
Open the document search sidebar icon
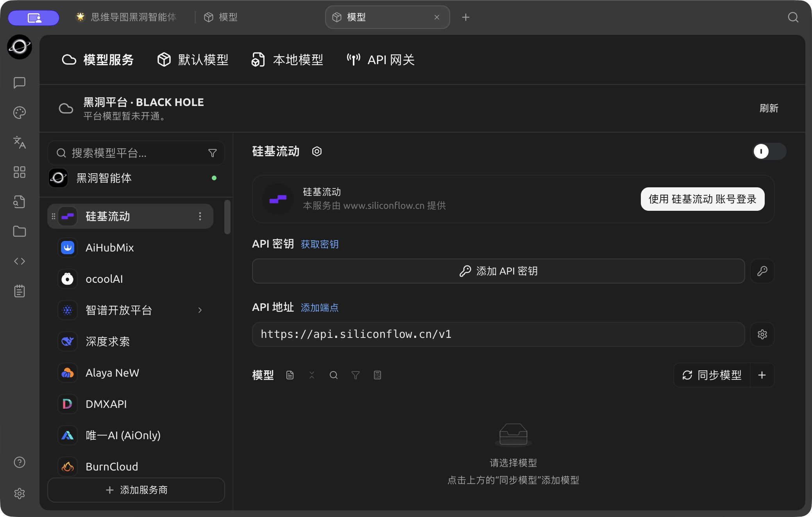tap(20, 202)
